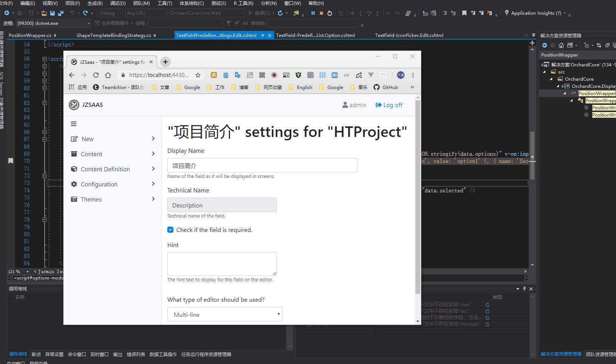Bookmark this page with the star icon

click(198, 75)
